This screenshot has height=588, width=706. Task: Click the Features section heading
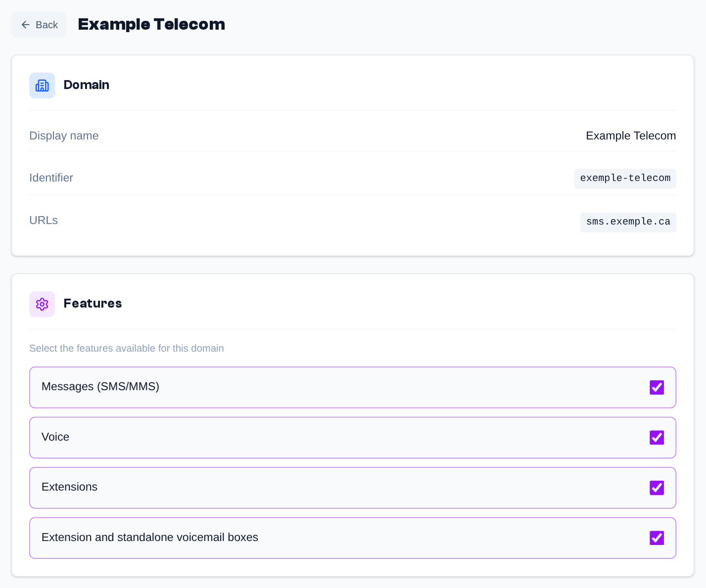(93, 303)
